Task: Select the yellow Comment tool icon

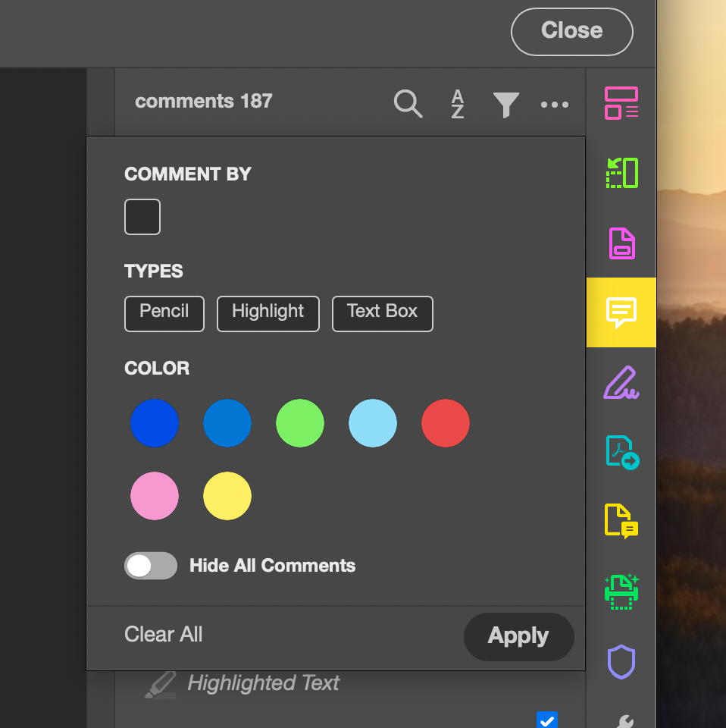Action: 621,312
